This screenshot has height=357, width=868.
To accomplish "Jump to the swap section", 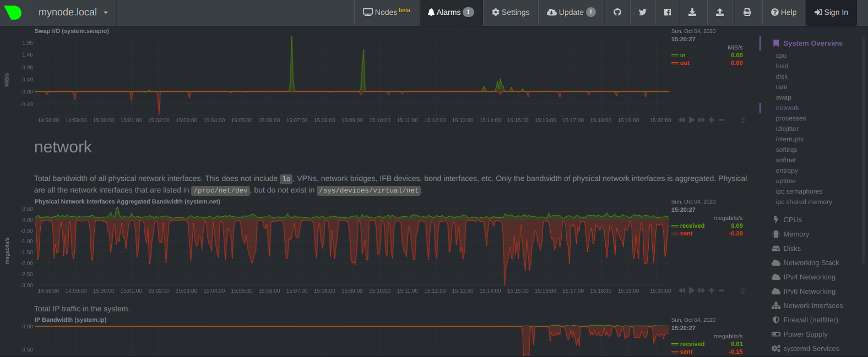I will point(783,97).
